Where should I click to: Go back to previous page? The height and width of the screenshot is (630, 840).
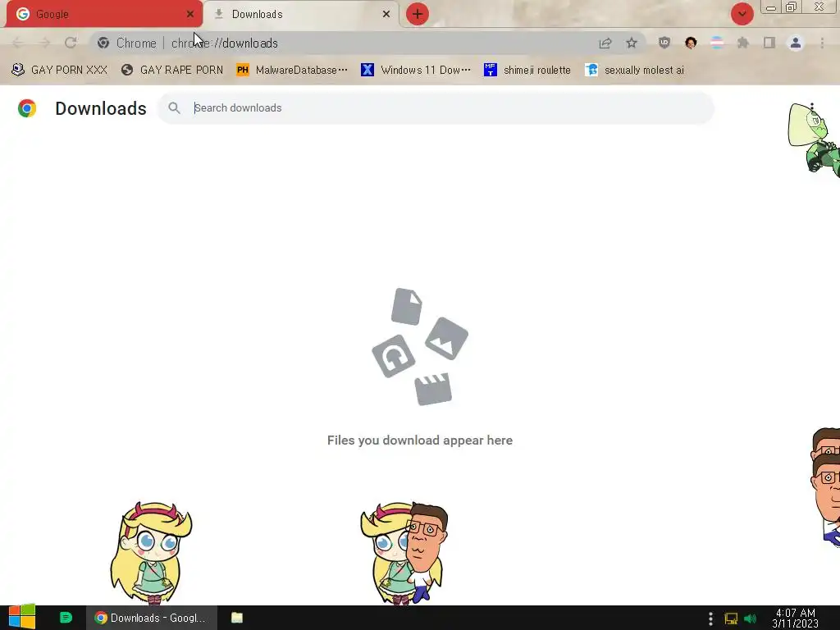(x=18, y=43)
